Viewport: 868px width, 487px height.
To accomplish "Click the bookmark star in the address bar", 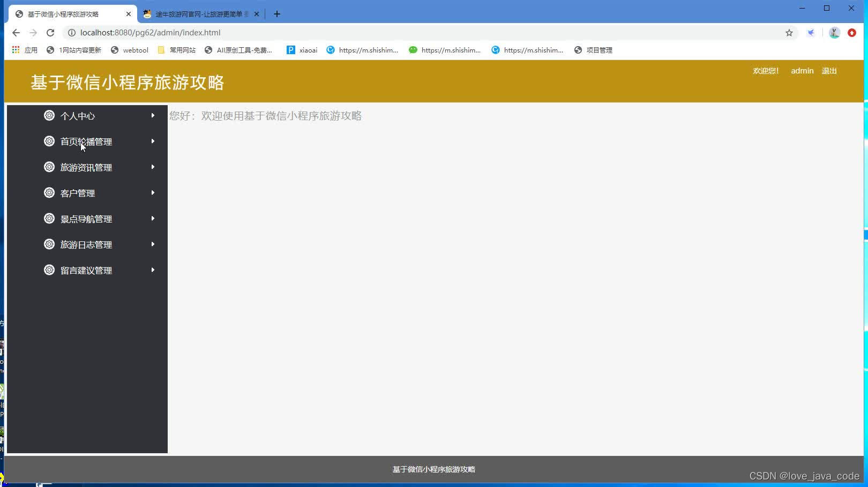I will pyautogui.click(x=789, y=33).
